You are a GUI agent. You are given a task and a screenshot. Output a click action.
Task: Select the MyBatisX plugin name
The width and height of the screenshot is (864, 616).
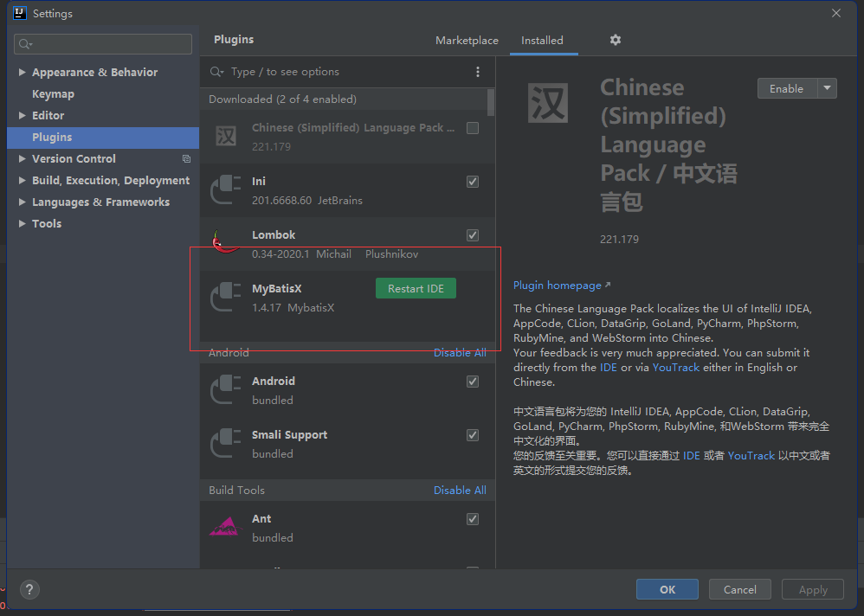click(277, 288)
